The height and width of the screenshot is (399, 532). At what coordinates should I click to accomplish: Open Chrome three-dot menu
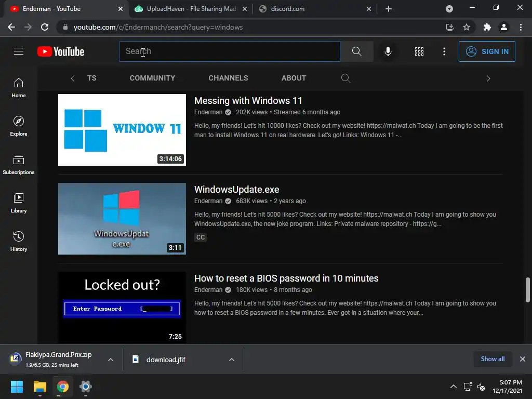click(x=521, y=27)
